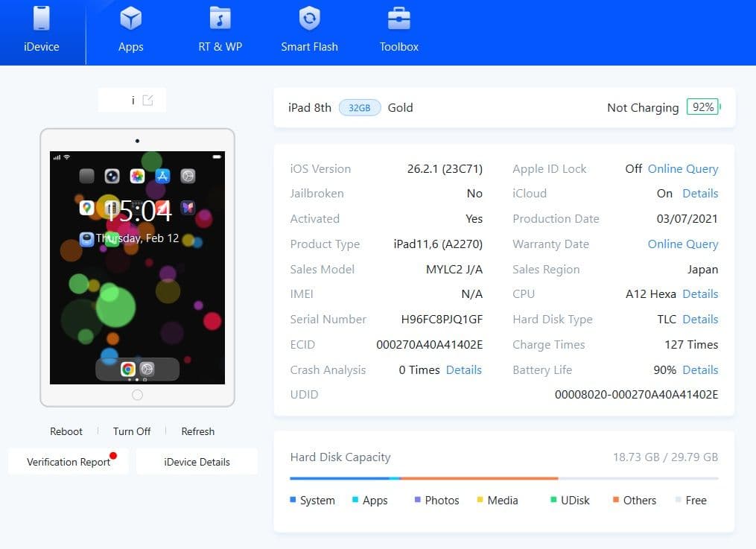Reboot the iPad

[66, 431]
